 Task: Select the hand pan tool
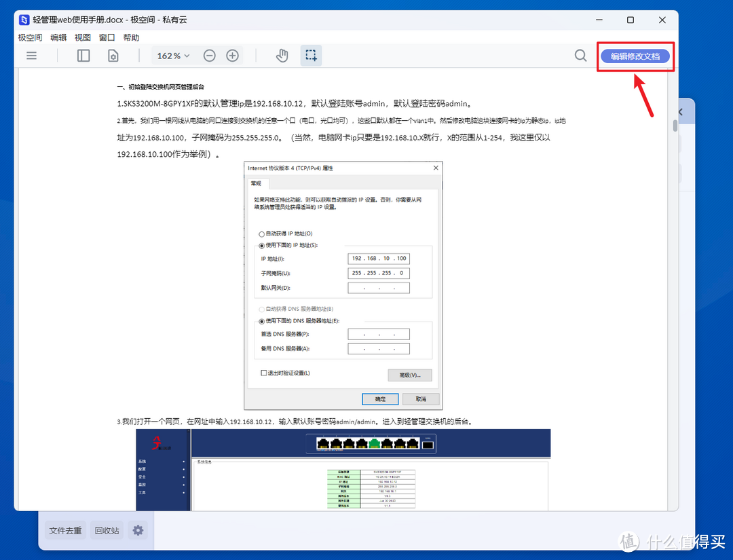[x=282, y=56]
